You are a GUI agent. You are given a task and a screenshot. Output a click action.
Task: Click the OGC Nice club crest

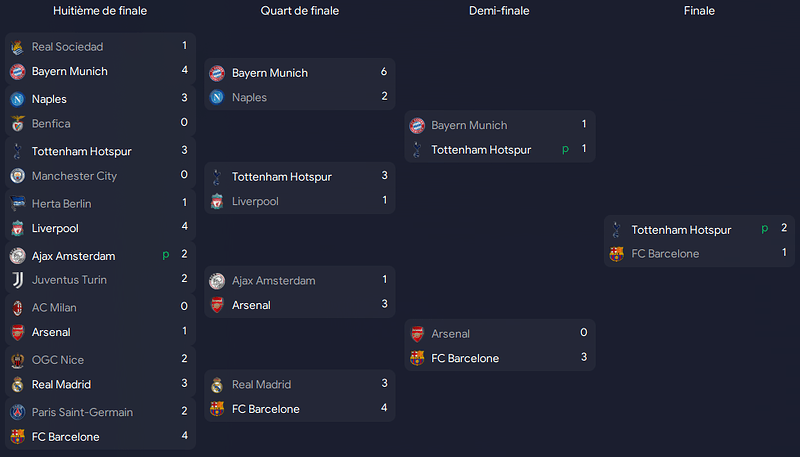click(17, 360)
